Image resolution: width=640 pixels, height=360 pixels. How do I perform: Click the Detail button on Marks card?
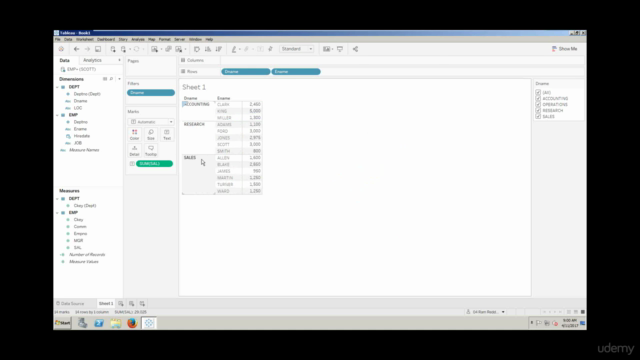coord(134,150)
